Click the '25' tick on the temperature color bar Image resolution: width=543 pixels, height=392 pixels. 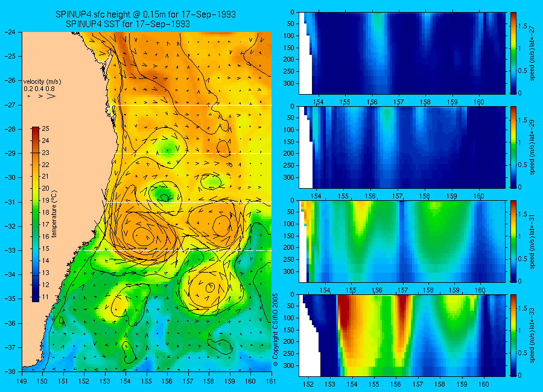point(45,128)
